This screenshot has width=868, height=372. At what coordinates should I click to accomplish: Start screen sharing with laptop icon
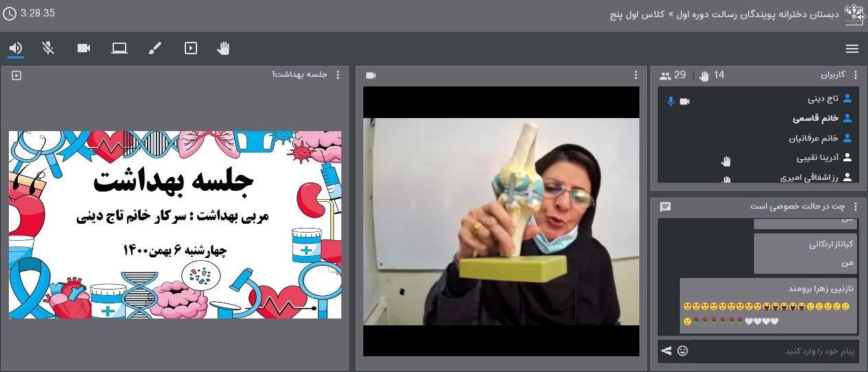119,48
